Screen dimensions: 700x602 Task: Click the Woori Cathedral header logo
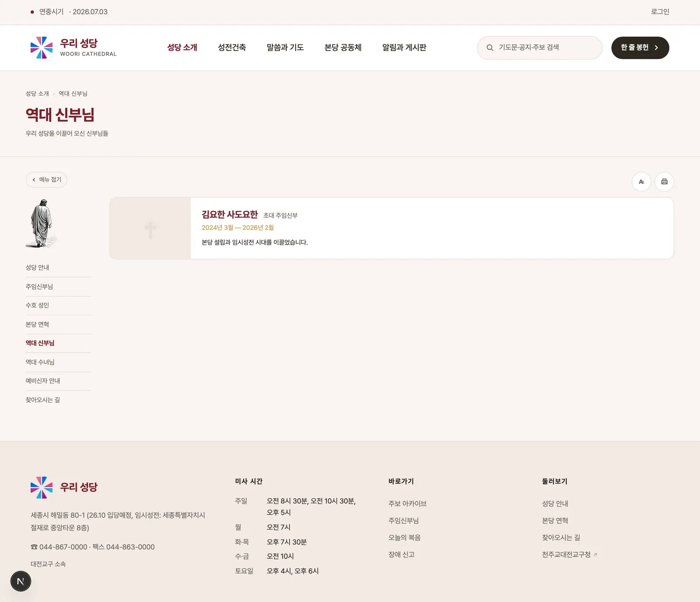click(73, 48)
